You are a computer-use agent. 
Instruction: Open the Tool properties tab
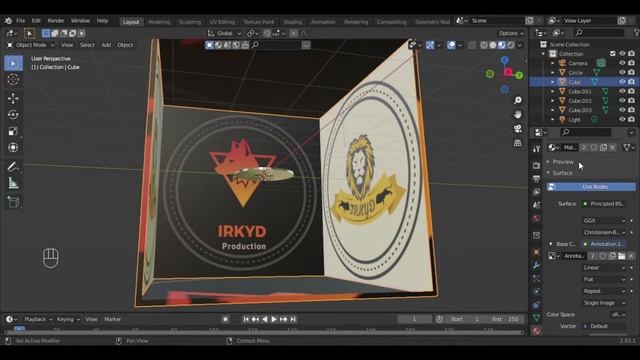pyautogui.click(x=536, y=149)
